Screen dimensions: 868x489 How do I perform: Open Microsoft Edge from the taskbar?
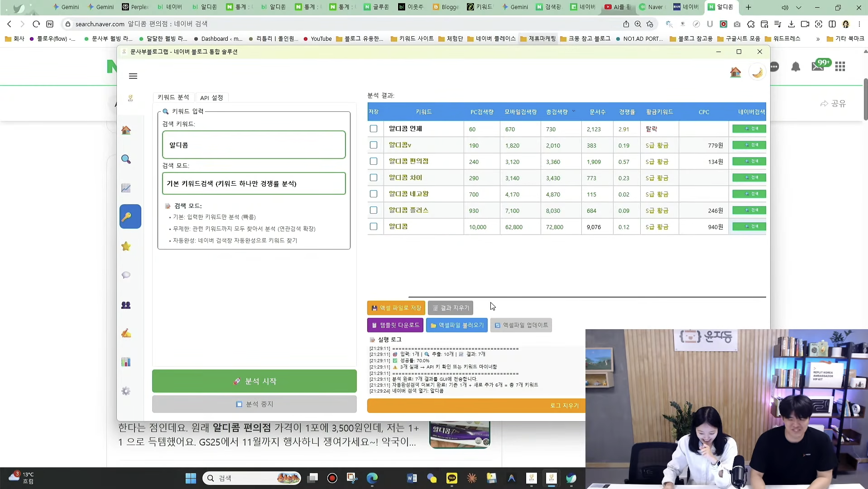372,478
